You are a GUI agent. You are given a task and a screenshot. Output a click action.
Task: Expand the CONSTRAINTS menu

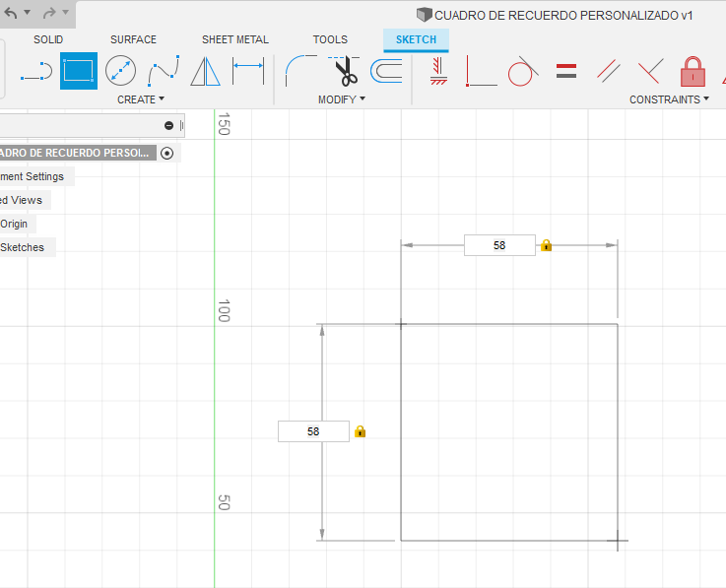coord(669,99)
